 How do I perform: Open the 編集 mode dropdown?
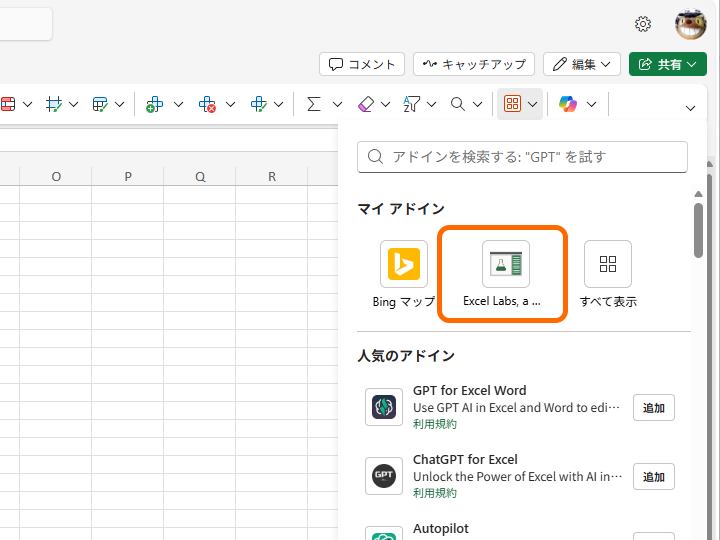tap(582, 64)
